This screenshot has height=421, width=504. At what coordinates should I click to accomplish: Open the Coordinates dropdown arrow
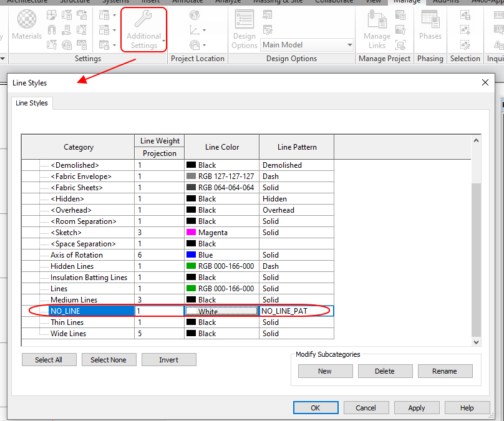(x=204, y=31)
